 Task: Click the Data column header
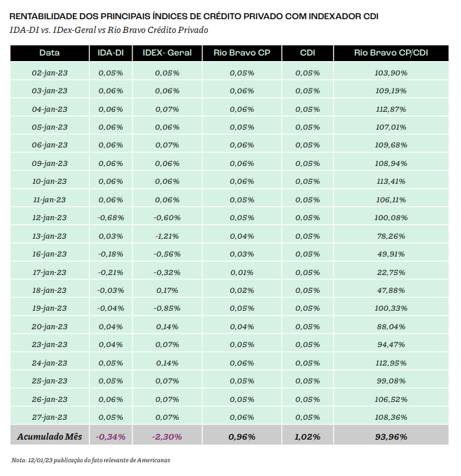[x=49, y=53]
